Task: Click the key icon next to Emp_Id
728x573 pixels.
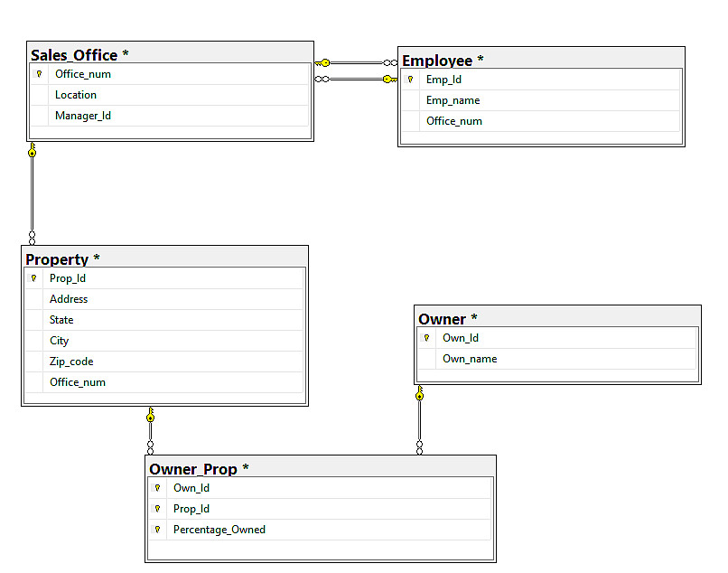Action: 410,80
